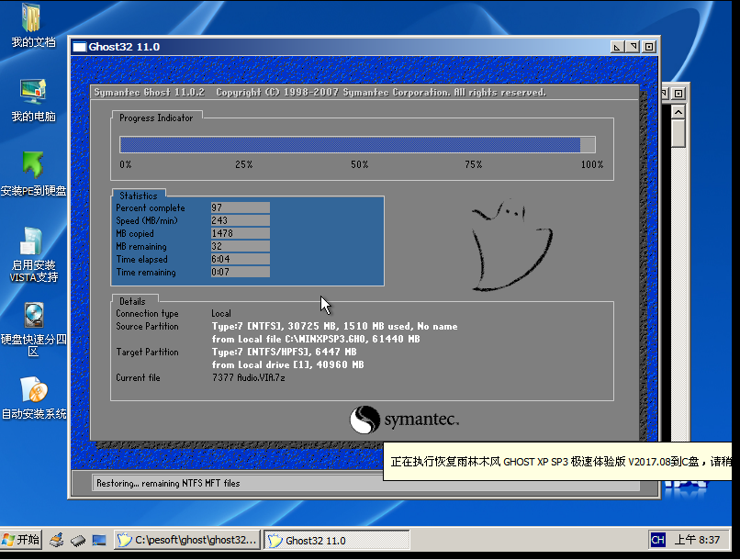This screenshot has width=740, height=560.
Task: Click the close button of the background window
Action: click(x=678, y=94)
